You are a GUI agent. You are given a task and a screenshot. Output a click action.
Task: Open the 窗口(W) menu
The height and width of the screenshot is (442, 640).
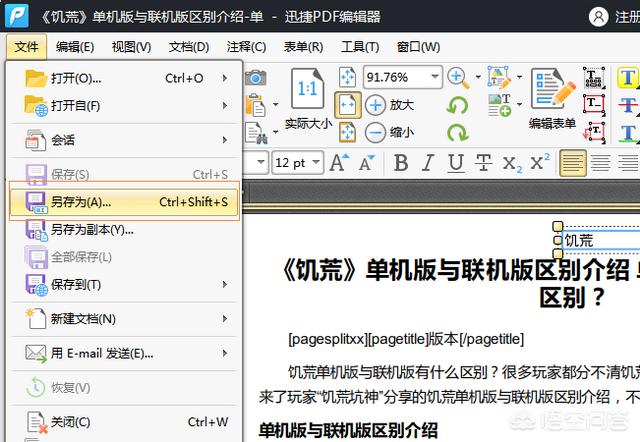pos(418,47)
